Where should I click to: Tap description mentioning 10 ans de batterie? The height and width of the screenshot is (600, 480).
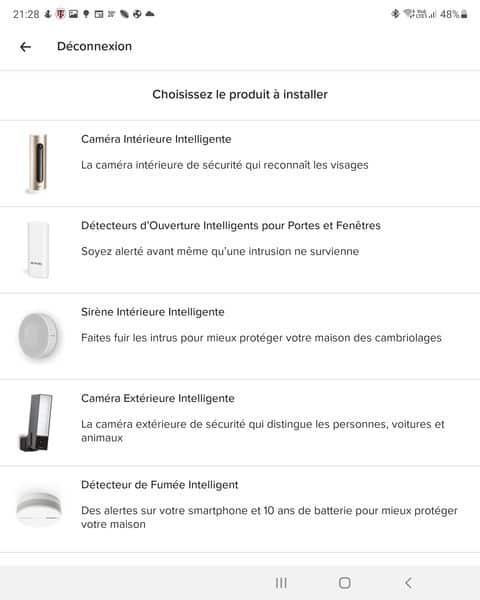coord(269,517)
